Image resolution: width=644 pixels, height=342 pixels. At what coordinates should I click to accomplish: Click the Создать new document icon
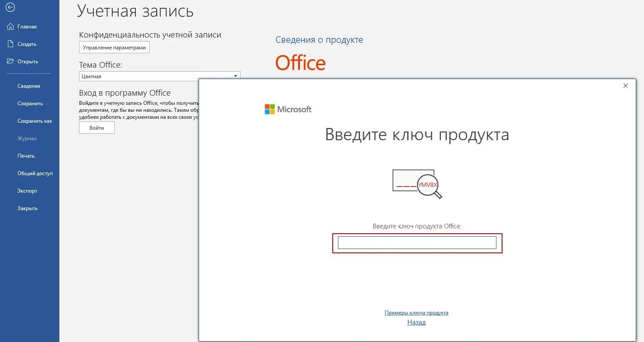tap(10, 44)
